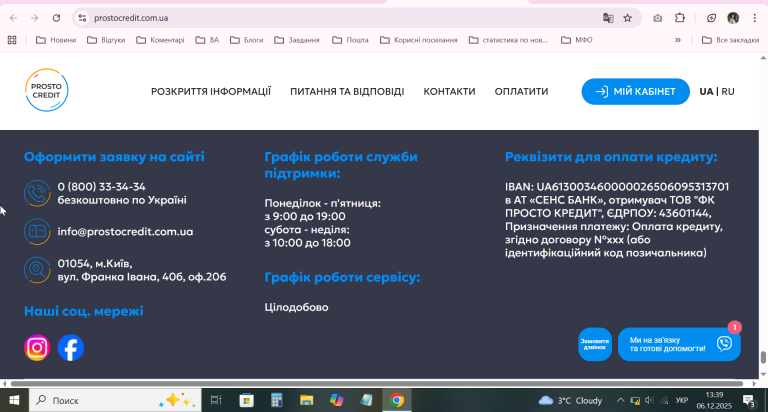Open the Facebook social link
768x412 pixels.
coord(71,348)
